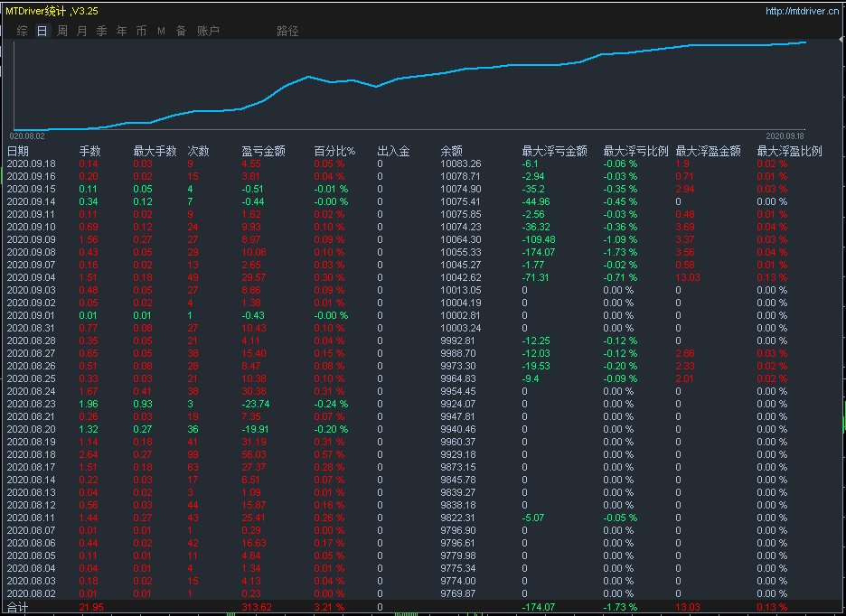The width and height of the screenshot is (846, 616).
Task: Select the M view icon on toolbar
Action: coord(160,30)
